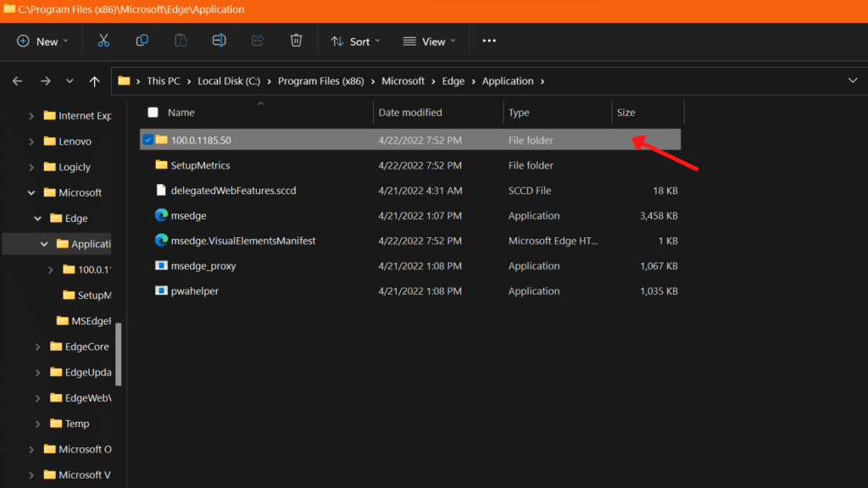Sort by the Name column header
This screenshot has height=488, width=868.
(x=181, y=113)
